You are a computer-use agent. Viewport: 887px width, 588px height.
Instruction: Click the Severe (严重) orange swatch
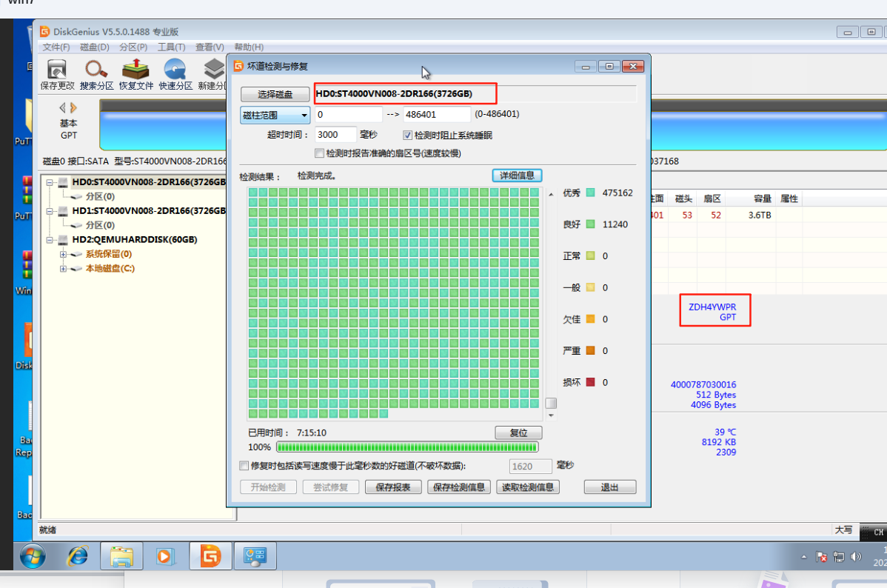[x=591, y=350]
